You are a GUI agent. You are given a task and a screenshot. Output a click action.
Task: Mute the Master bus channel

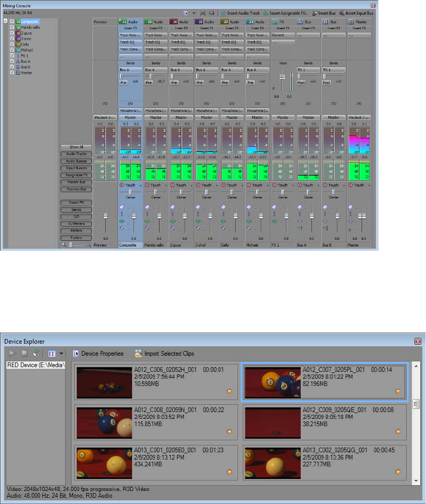[350, 207]
